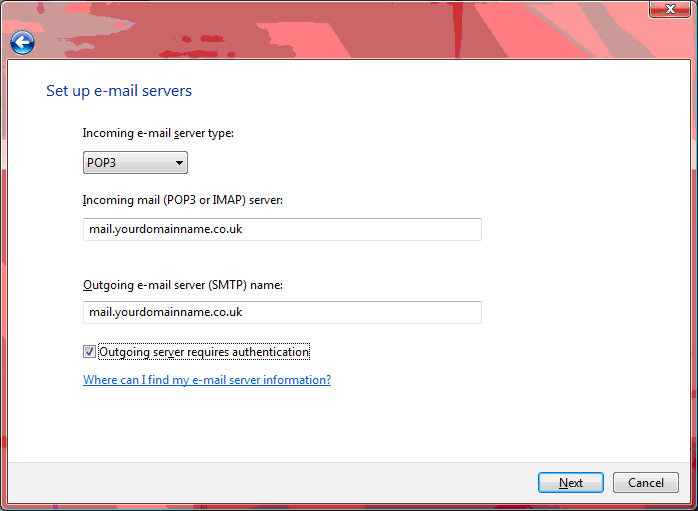Image resolution: width=698 pixels, height=511 pixels.
Task: Open the POP3 server type dropdown
Action: (135, 163)
